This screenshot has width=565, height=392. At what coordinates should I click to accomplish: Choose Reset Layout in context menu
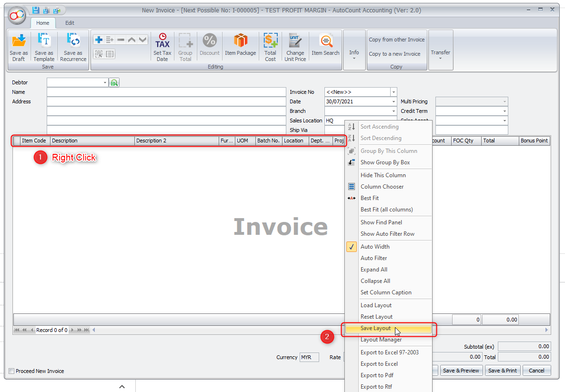coord(388,317)
